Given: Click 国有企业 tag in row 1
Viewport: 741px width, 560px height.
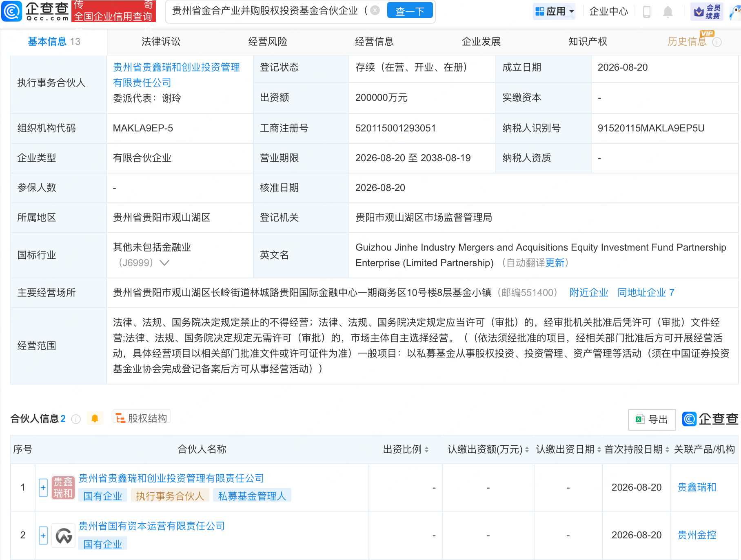Looking at the screenshot, I should click(103, 496).
